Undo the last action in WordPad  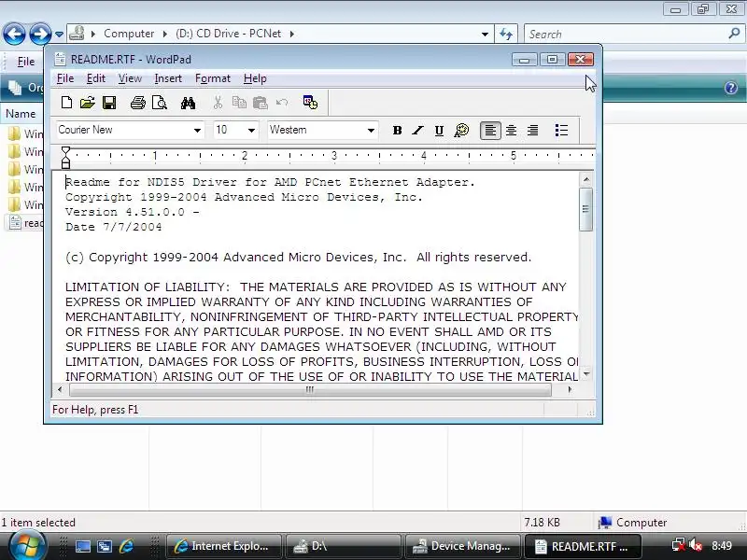point(282,103)
